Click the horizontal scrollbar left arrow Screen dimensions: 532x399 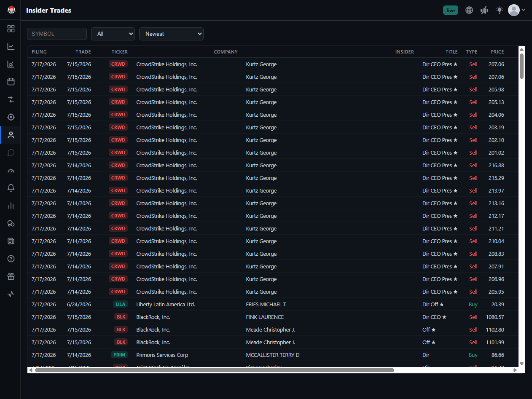click(30, 370)
